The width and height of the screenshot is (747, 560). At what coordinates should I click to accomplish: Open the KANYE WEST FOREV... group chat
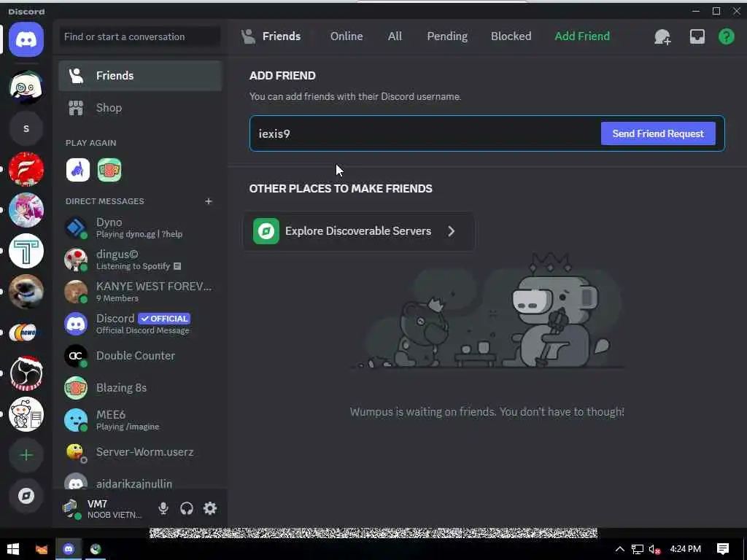140,292
